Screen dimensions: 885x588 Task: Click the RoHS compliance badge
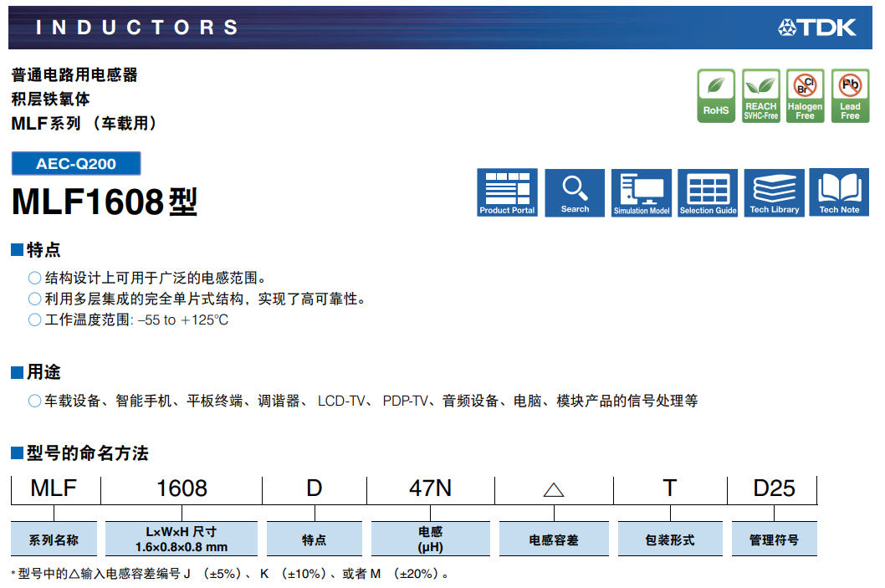(716, 95)
